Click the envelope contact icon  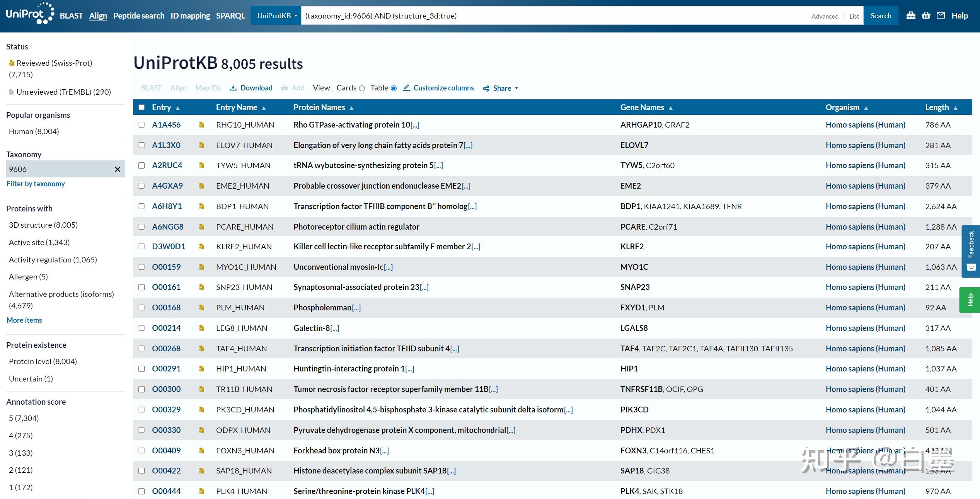point(941,15)
